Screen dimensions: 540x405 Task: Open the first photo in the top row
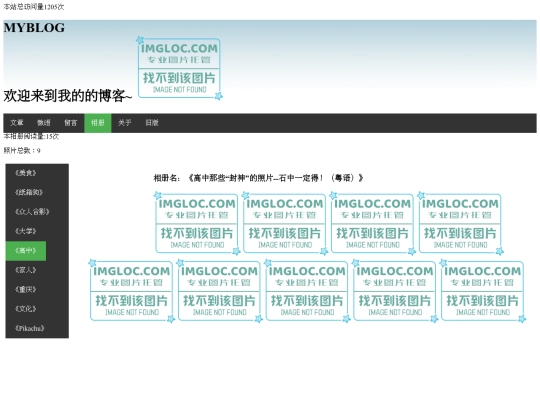click(197, 224)
